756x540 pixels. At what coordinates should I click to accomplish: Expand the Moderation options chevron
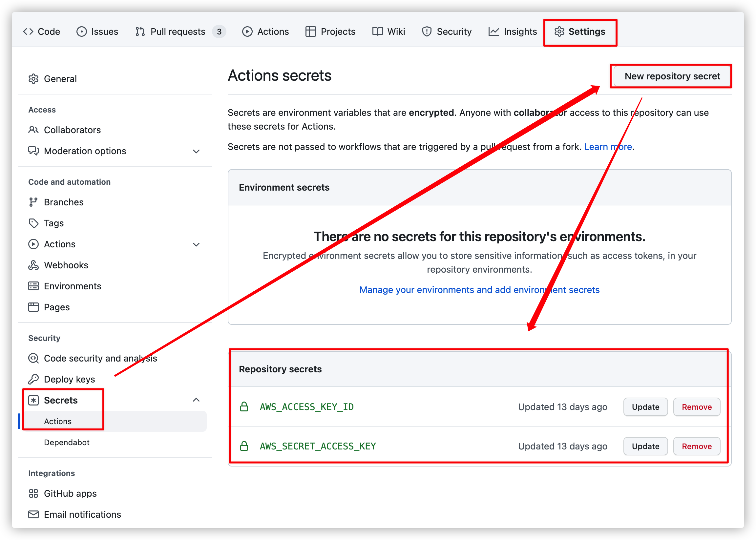point(196,151)
